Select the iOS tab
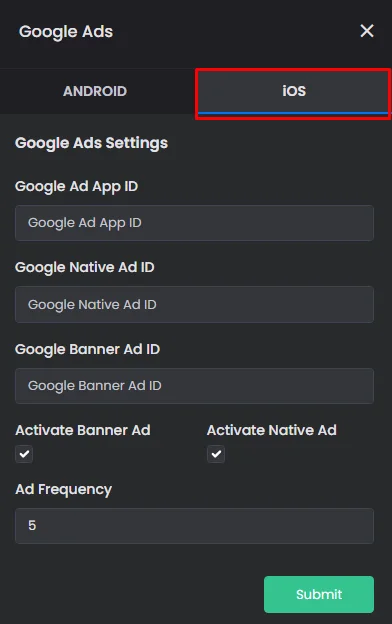Viewport: 392px width, 624px height. click(294, 91)
